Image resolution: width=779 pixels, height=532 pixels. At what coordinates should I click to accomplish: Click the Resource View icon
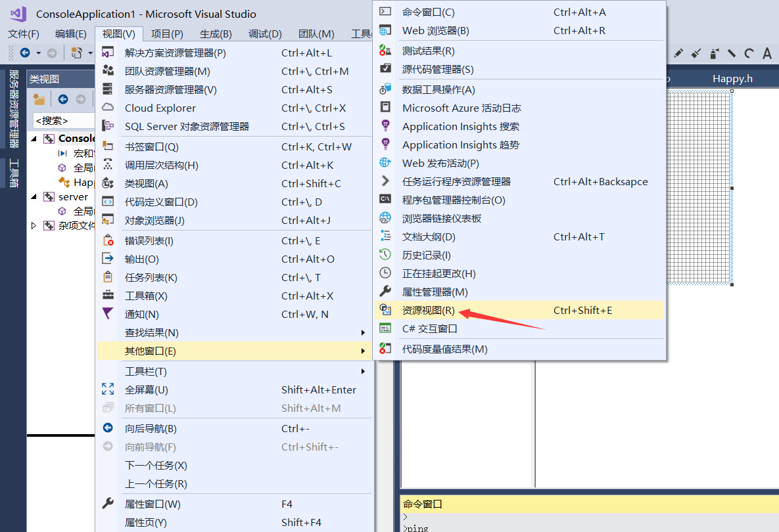[x=385, y=309]
